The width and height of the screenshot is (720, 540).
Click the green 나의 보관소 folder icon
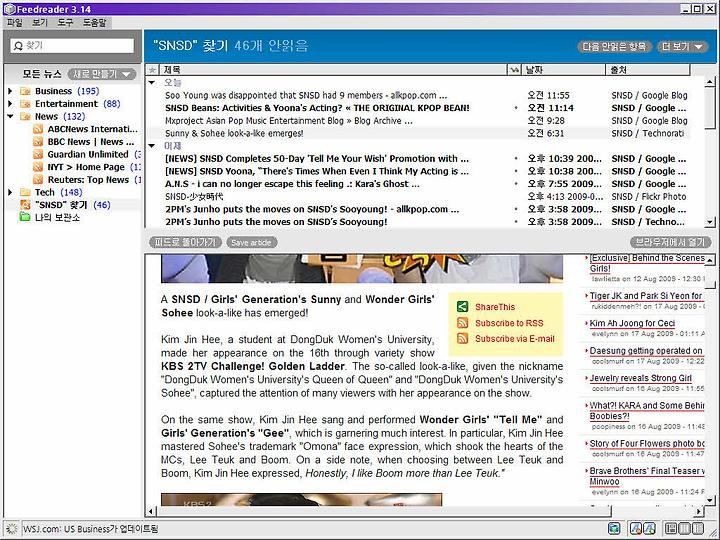pos(25,217)
